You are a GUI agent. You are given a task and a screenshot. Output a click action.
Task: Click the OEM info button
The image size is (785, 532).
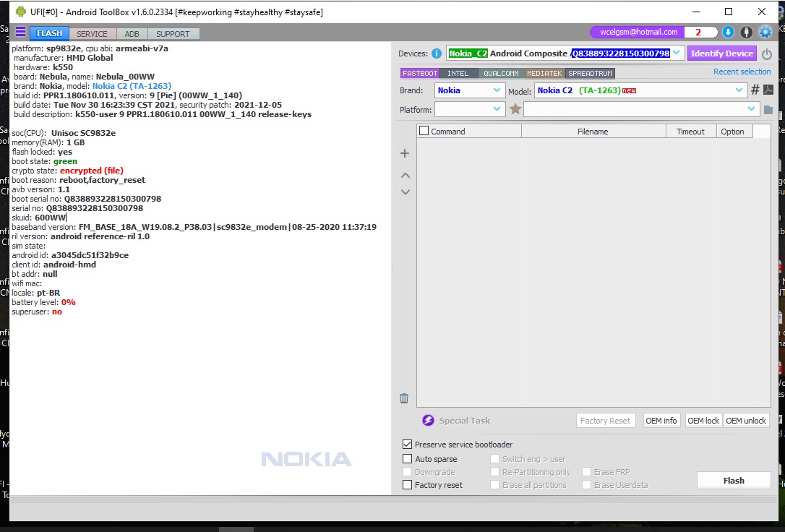coord(661,421)
